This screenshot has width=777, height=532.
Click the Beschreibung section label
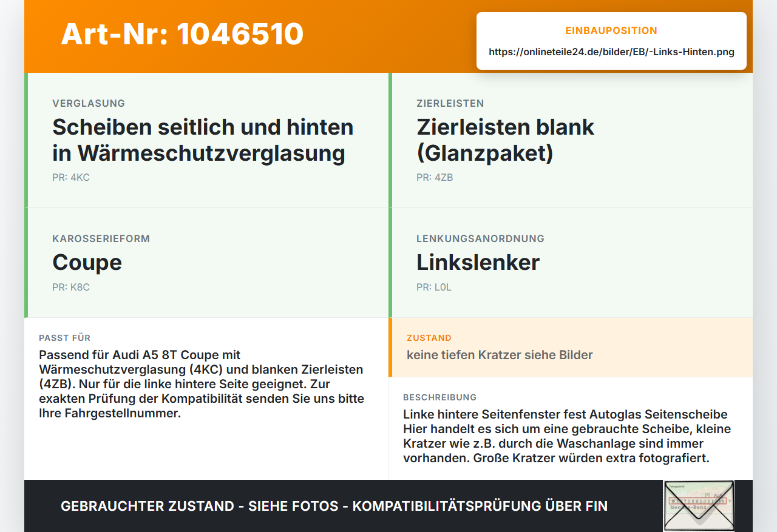coord(440,397)
